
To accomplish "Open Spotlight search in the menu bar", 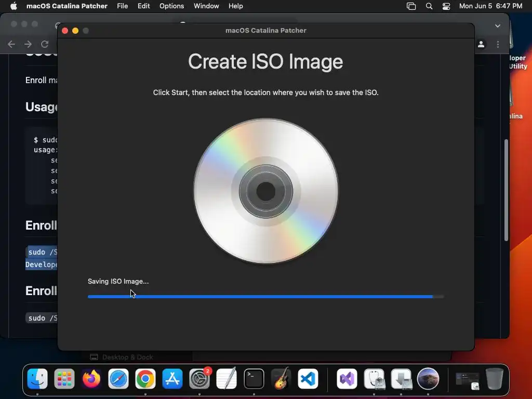I will point(429,6).
